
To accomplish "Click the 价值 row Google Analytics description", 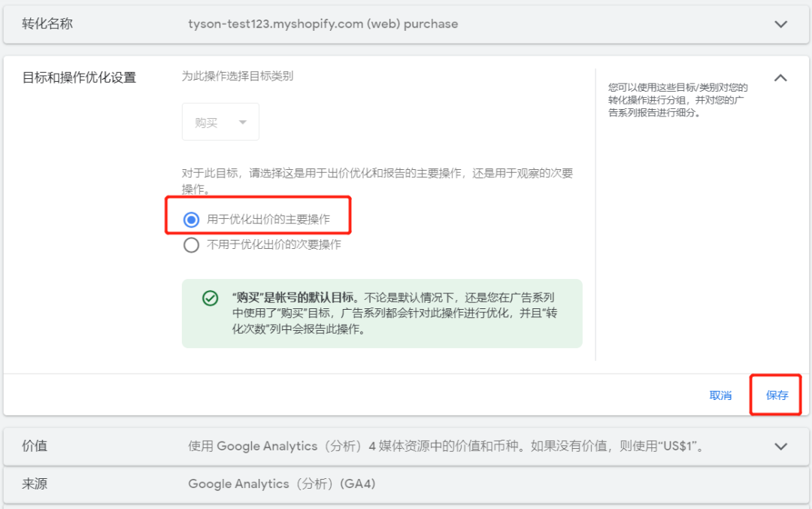I will pyautogui.click(x=447, y=446).
